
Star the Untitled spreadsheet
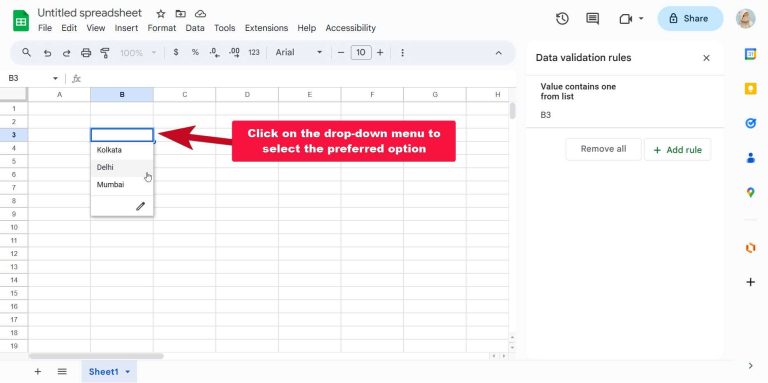[161, 14]
